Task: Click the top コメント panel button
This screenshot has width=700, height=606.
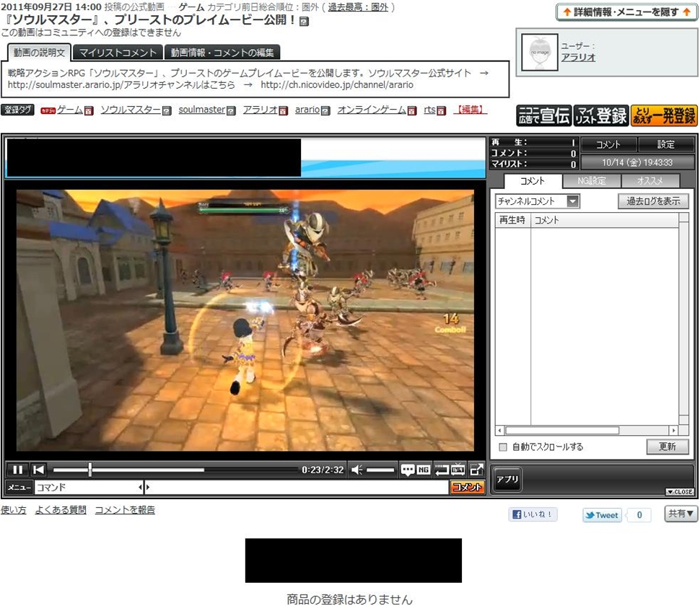Action: 608,144
